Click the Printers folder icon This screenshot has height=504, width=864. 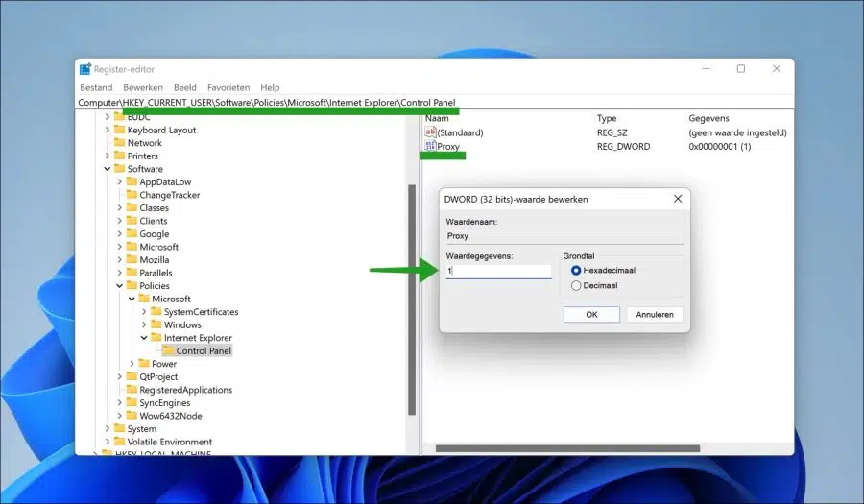tap(120, 156)
